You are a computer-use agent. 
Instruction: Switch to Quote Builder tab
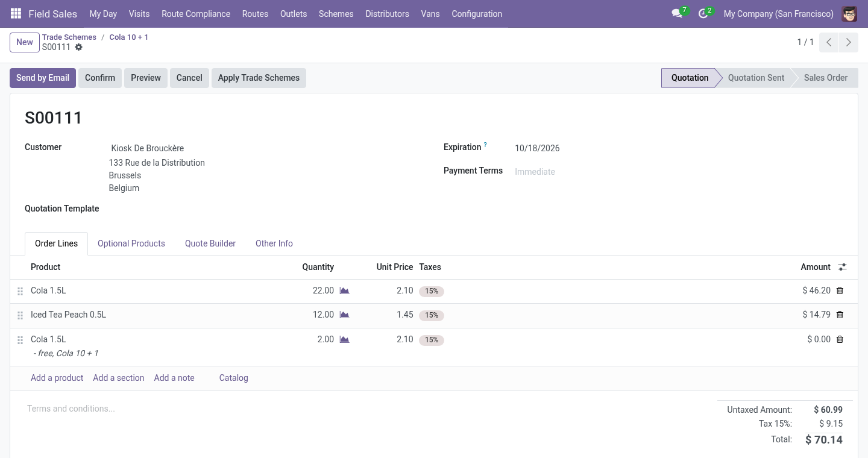(210, 243)
